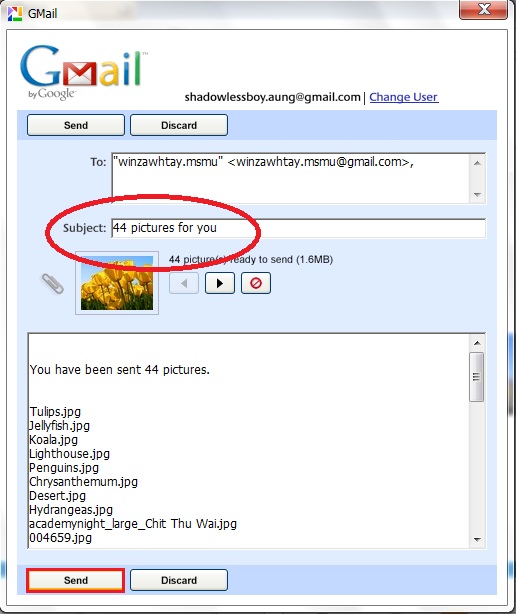Viewport: 516px width, 614px height.
Task: Click the top Send button
Action: pyautogui.click(x=76, y=125)
